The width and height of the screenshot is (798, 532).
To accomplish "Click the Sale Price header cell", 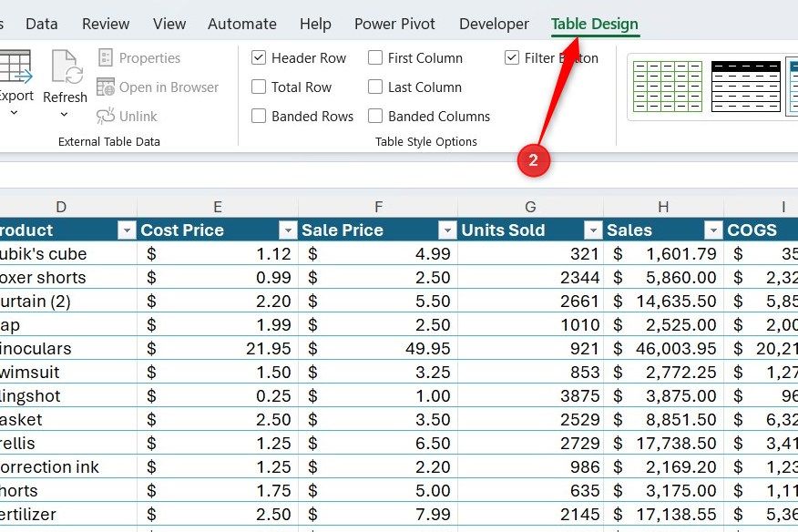I will click(378, 230).
